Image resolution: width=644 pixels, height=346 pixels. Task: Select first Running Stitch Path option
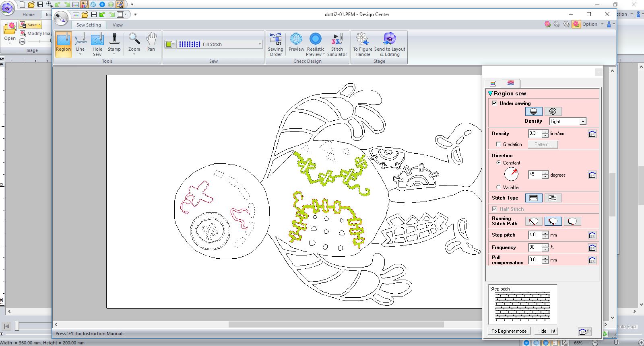tap(534, 221)
